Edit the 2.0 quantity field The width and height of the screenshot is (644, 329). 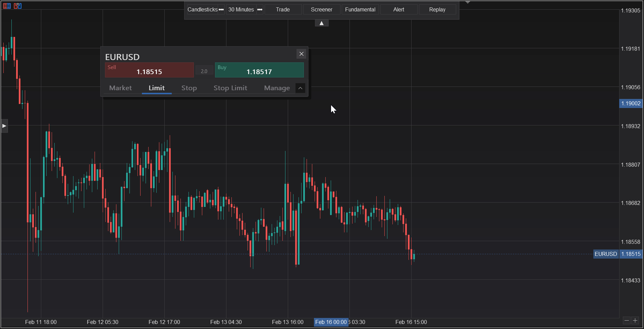204,71
